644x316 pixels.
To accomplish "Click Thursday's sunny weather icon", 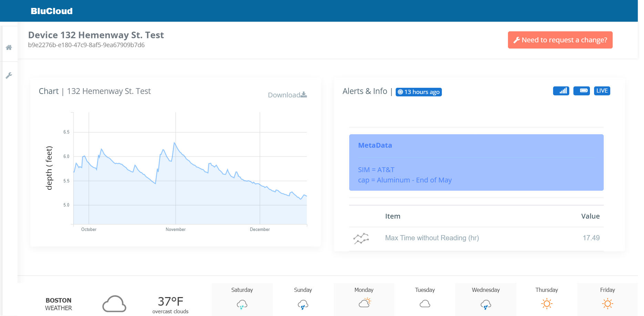I will pos(547,304).
